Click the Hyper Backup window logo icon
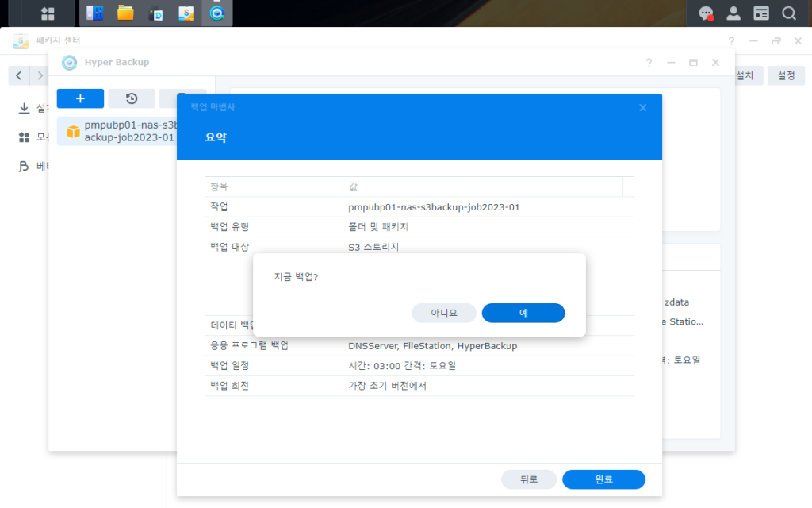This screenshot has width=812, height=508. coord(69,62)
